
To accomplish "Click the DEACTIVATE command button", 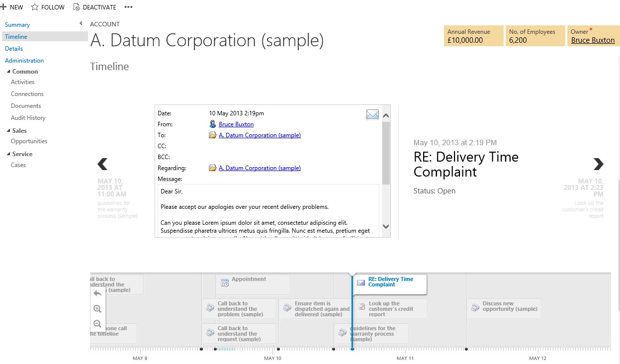I will pos(94,7).
